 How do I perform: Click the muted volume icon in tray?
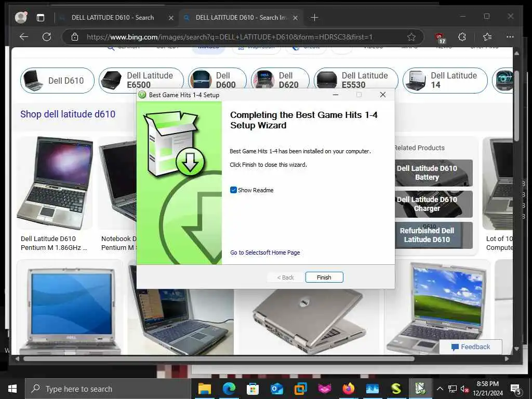coord(465,389)
